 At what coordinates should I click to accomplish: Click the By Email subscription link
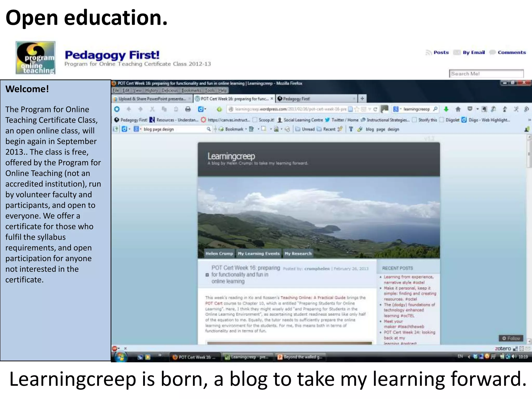coord(474,52)
